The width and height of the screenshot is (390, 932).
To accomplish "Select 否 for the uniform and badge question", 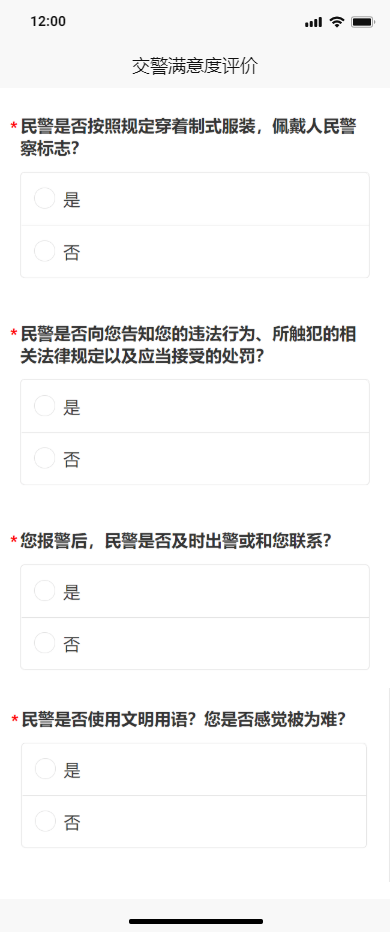I will click(x=195, y=251).
